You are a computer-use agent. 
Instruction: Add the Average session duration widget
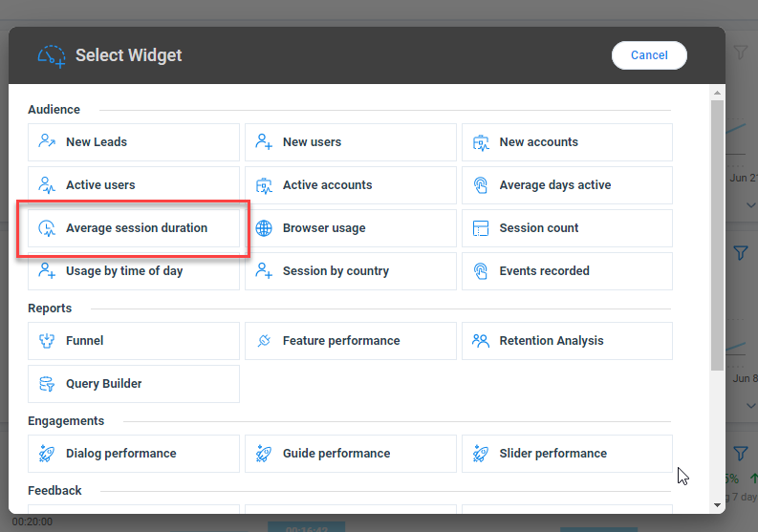pos(134,228)
